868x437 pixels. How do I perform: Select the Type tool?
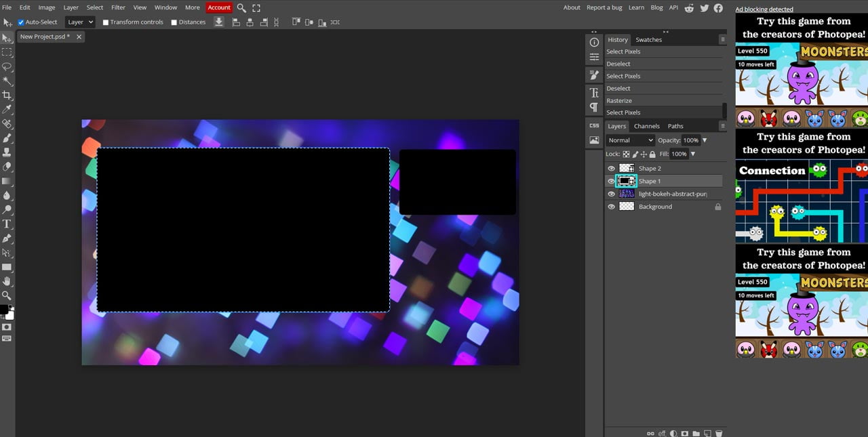7,224
